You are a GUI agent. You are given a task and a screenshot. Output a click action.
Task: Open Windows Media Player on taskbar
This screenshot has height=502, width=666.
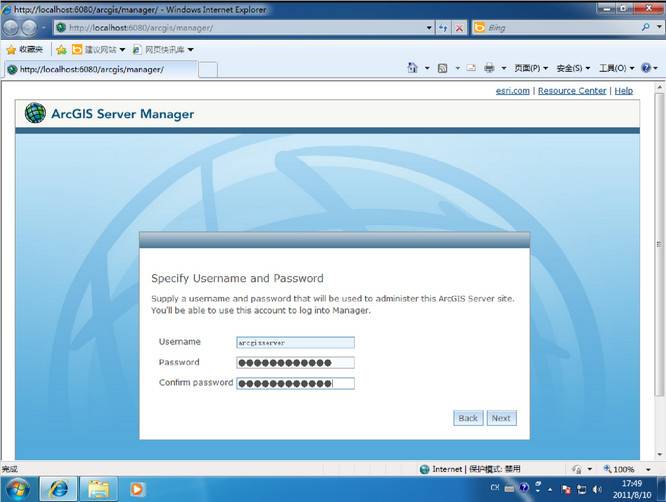(x=137, y=489)
